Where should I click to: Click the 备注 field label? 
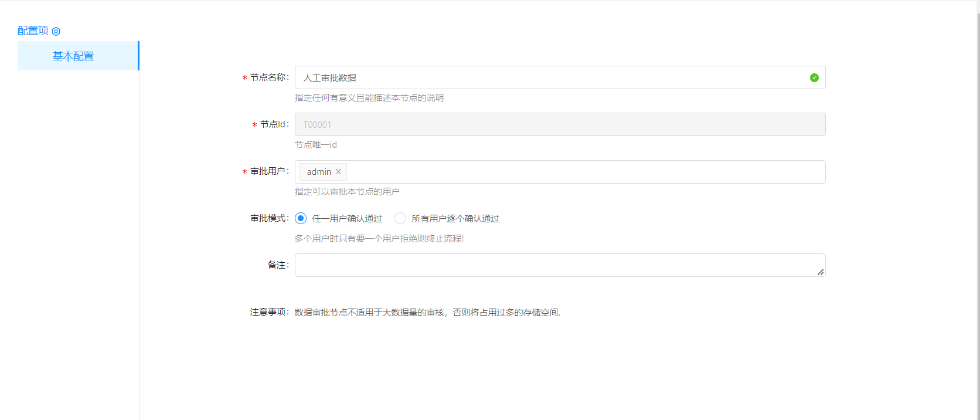click(277, 265)
